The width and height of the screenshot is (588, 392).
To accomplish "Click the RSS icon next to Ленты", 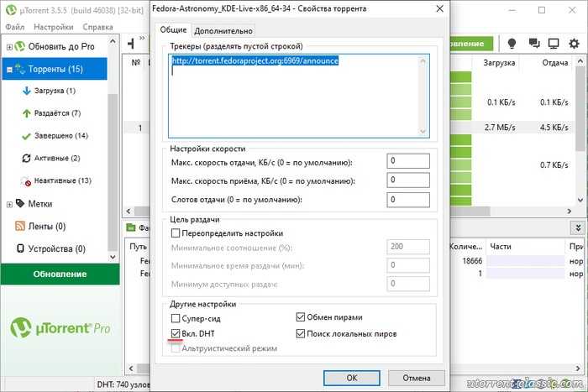I will [20, 226].
